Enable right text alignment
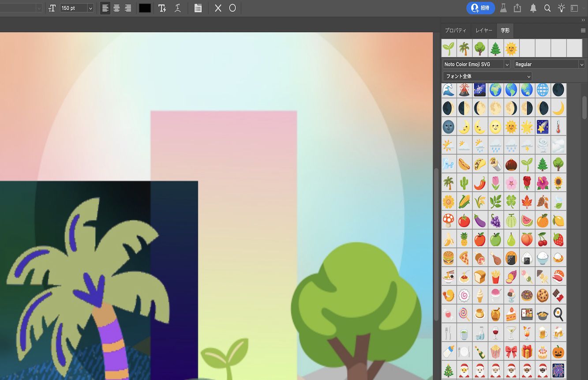 tap(128, 8)
